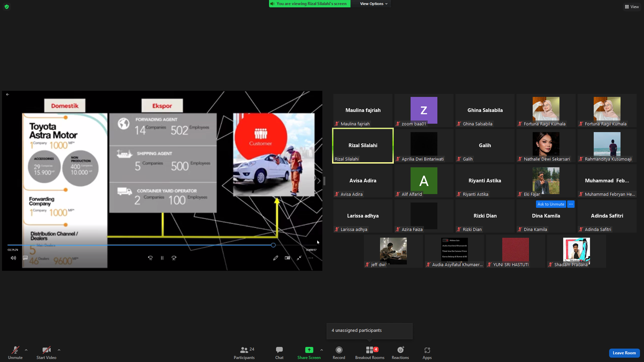Click Alif Alfarid's green A avatar
The width and height of the screenshot is (644, 362).
coord(424,181)
